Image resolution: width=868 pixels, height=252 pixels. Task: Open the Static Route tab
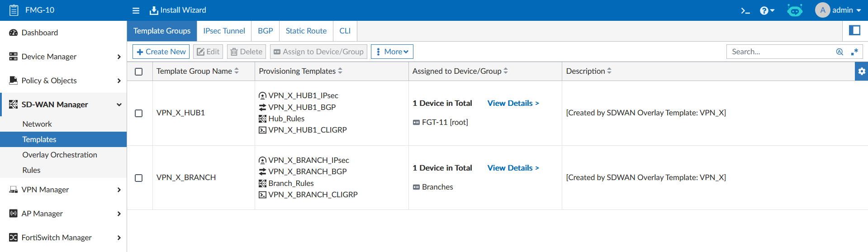point(306,31)
